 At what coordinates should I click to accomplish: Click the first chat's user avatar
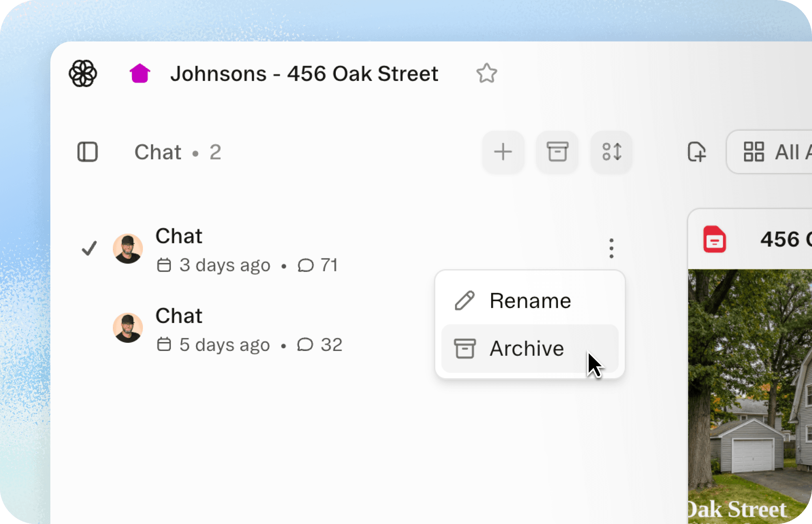(x=128, y=248)
